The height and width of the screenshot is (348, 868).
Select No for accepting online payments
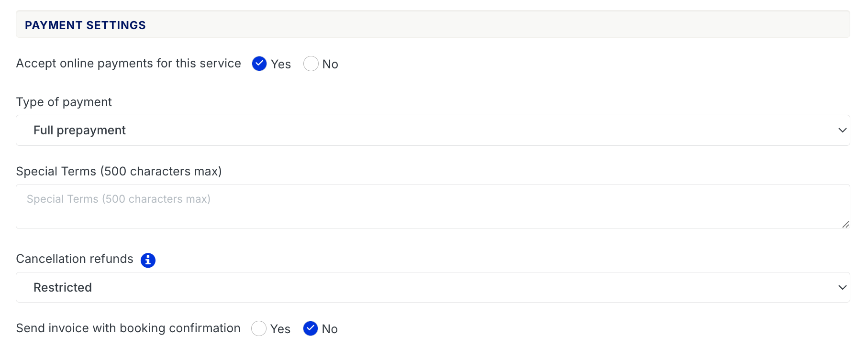[311, 64]
